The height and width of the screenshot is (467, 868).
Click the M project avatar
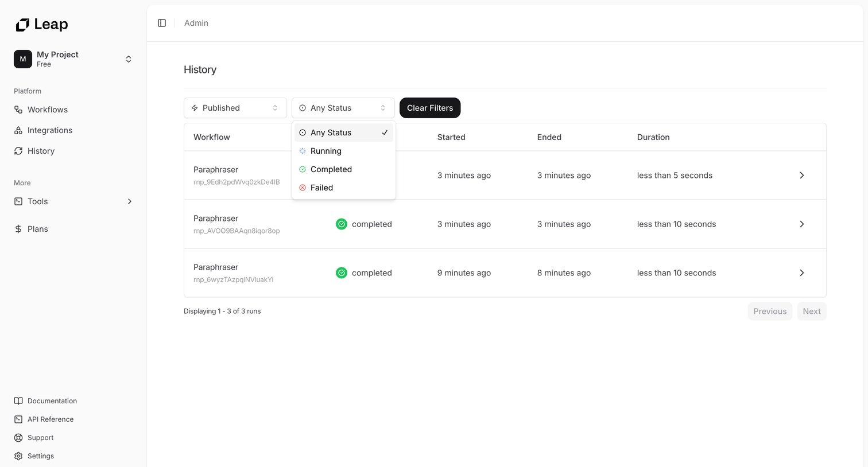tap(23, 59)
